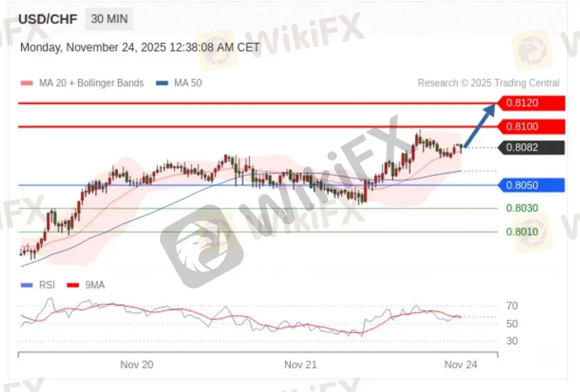Click the pink MA 20 legend swatch
580x392 pixels.
[26, 83]
